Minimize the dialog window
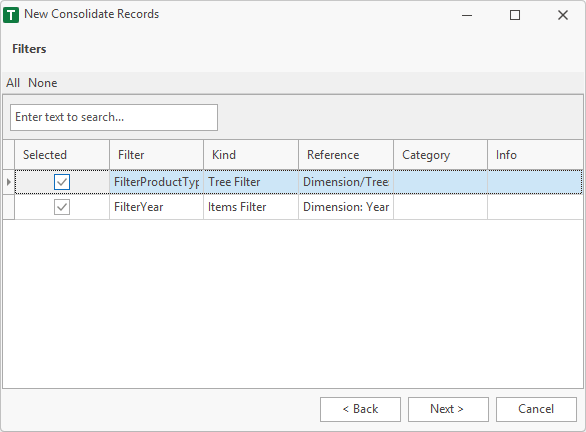 pos(467,15)
